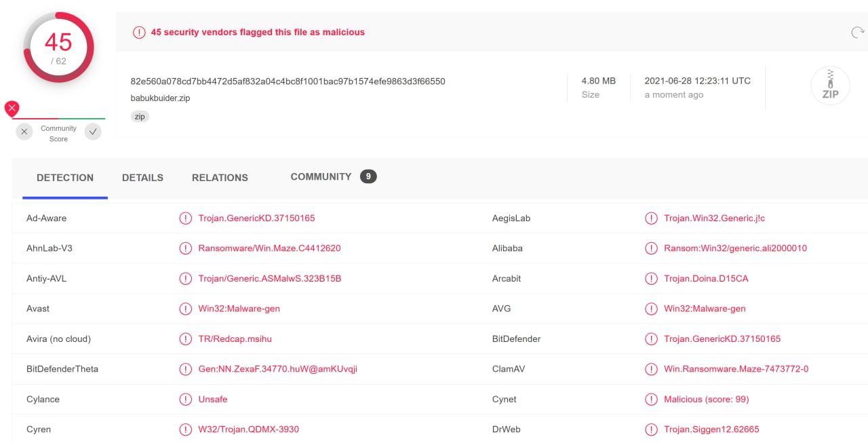Click W32/Trojan.QDMX-3930 detection
The height and width of the screenshot is (443, 868).
248,429
